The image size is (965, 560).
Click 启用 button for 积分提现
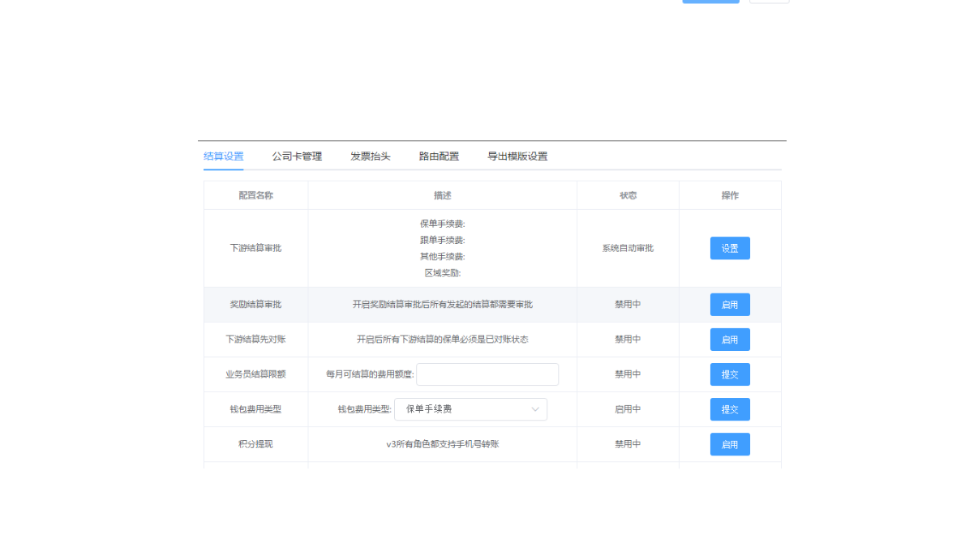[730, 444]
